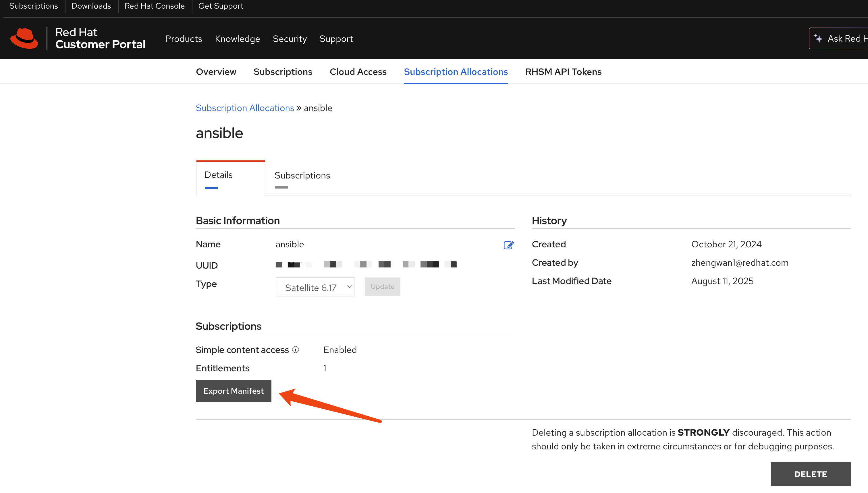Image resolution: width=868 pixels, height=493 pixels.
Task: Follow the Subscription Allocations breadcrumb link
Action: pos(245,108)
